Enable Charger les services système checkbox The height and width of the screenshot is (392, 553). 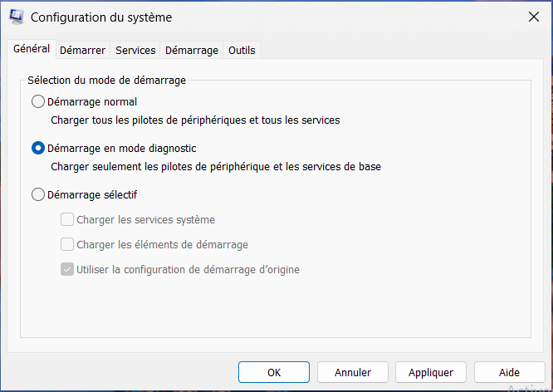tap(68, 220)
